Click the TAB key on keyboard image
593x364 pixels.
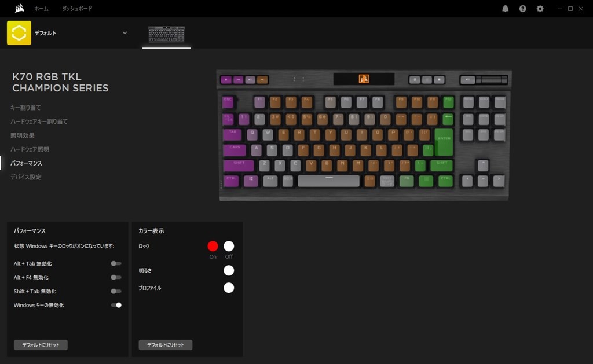click(x=232, y=134)
